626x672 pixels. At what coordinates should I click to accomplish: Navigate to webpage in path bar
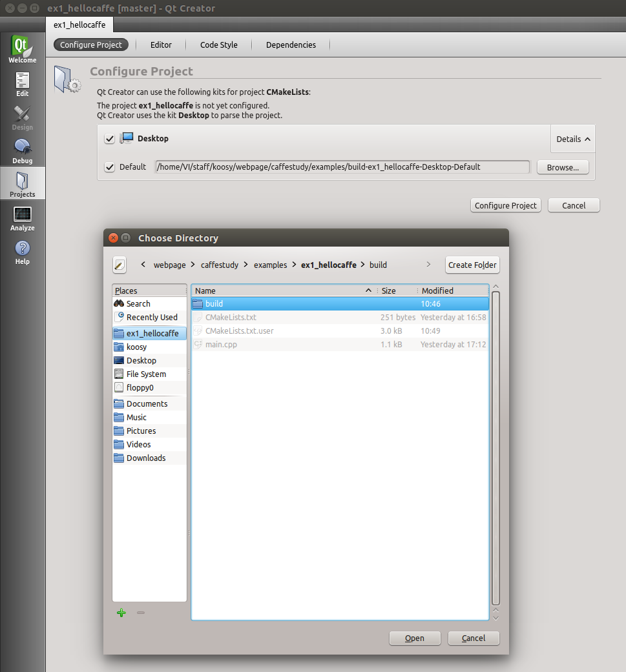169,265
